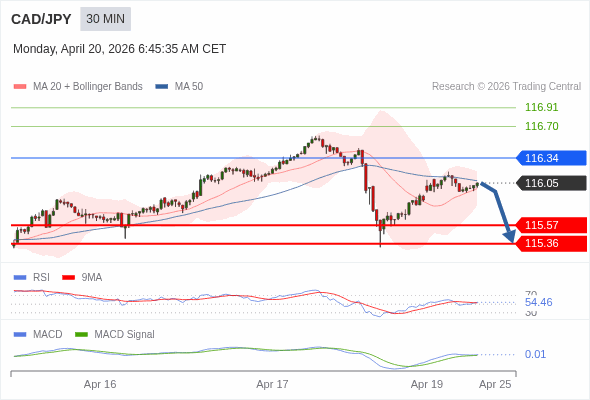Click the 30 MIN timeframe button

pyautogui.click(x=105, y=19)
